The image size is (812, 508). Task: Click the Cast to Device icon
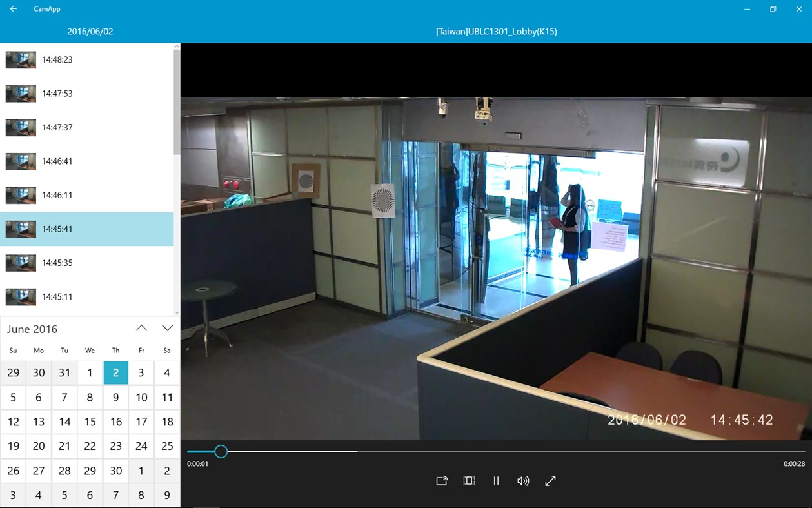442,481
